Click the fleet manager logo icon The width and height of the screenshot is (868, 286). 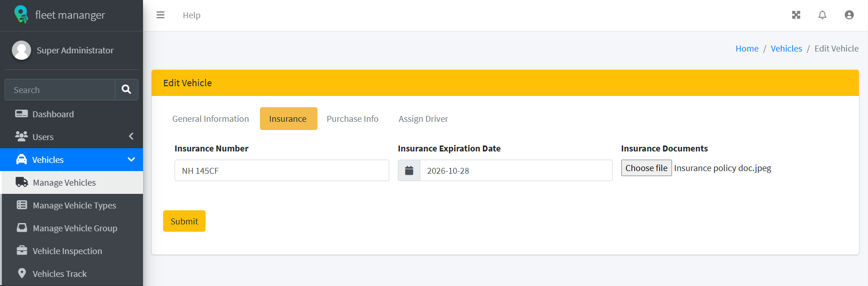pyautogui.click(x=21, y=15)
